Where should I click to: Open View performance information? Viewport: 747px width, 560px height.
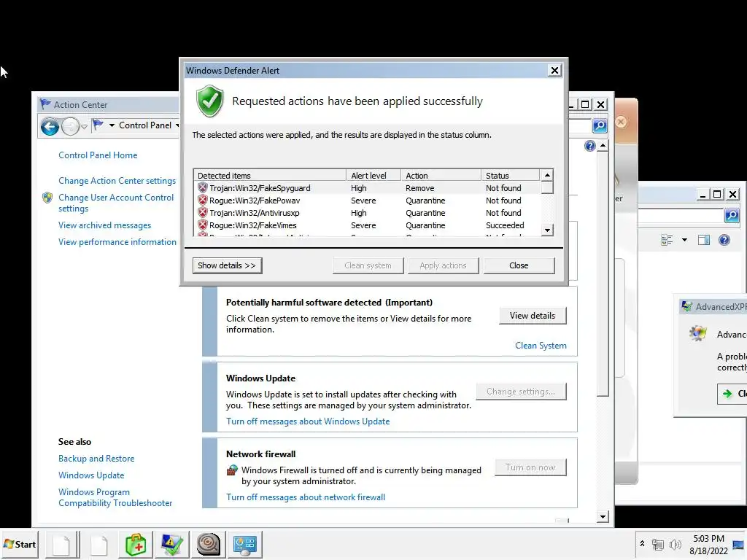tap(117, 242)
